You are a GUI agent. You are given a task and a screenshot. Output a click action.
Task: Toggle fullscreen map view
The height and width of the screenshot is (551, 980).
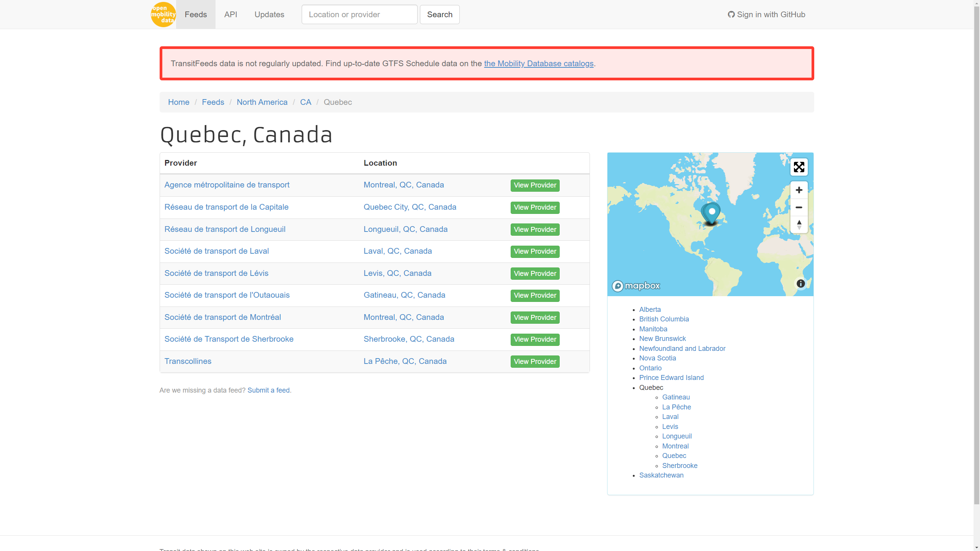coord(799,167)
